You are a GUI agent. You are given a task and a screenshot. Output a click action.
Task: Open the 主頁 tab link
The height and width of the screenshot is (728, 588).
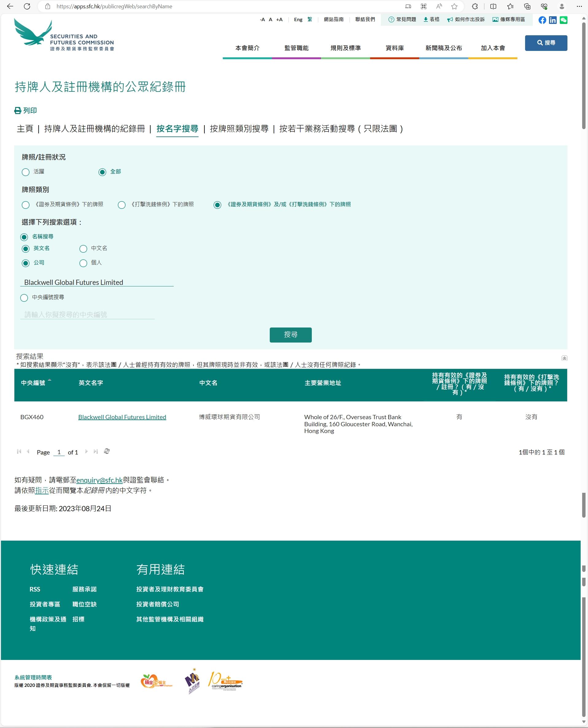25,128
